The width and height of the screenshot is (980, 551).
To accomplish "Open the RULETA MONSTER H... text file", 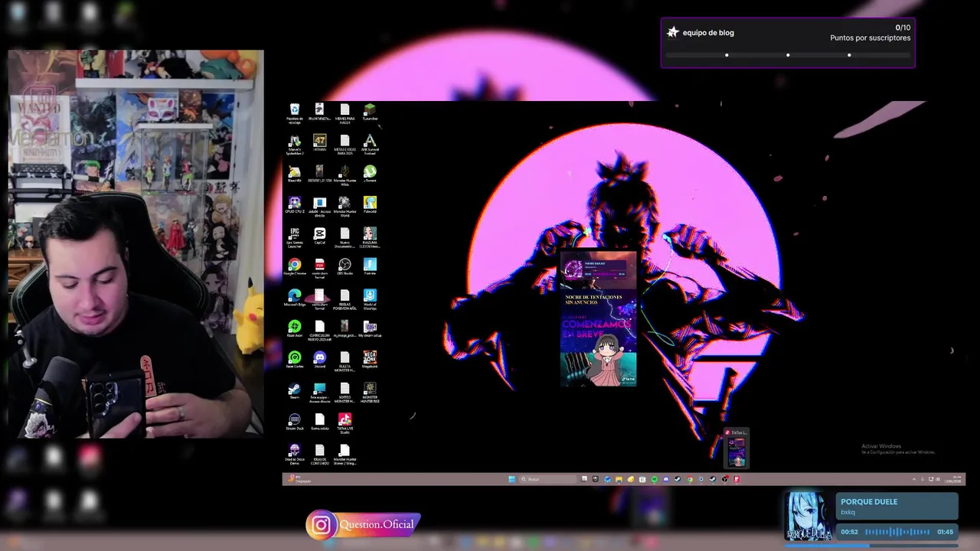I will (x=345, y=360).
